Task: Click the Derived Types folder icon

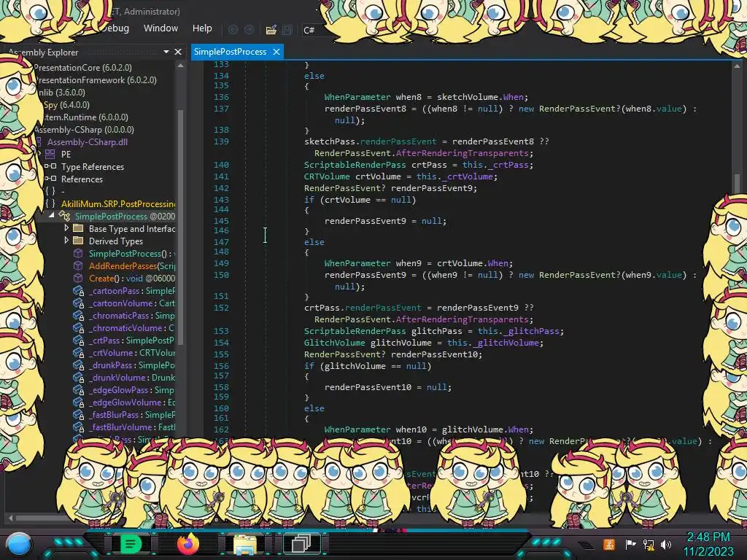Action: [78, 241]
